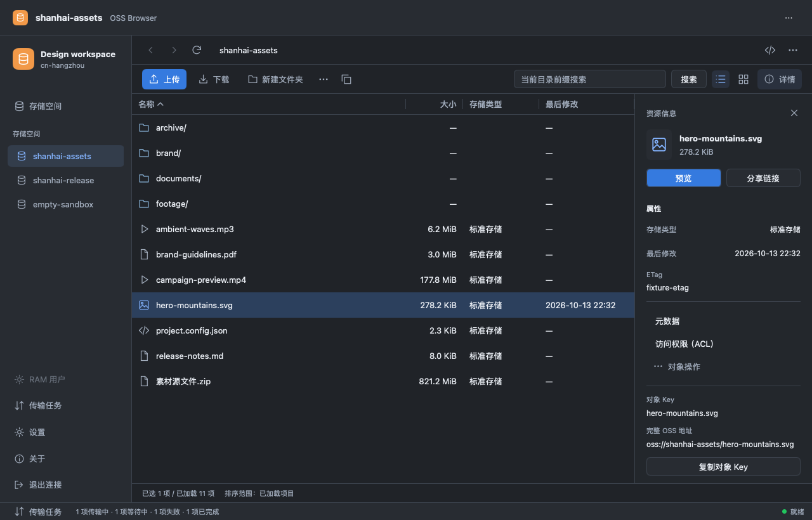Focus the 当前目录前缀搜索 search field
812x520 pixels.
(590, 79)
